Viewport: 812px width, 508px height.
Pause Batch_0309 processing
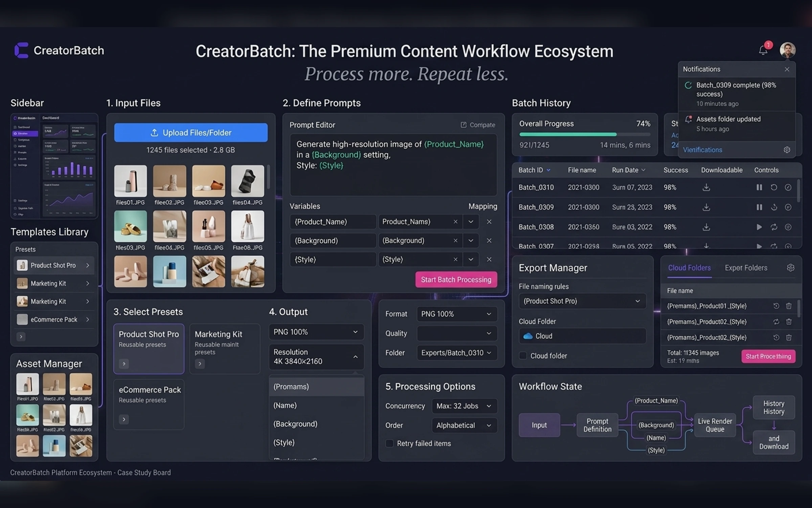(x=759, y=207)
